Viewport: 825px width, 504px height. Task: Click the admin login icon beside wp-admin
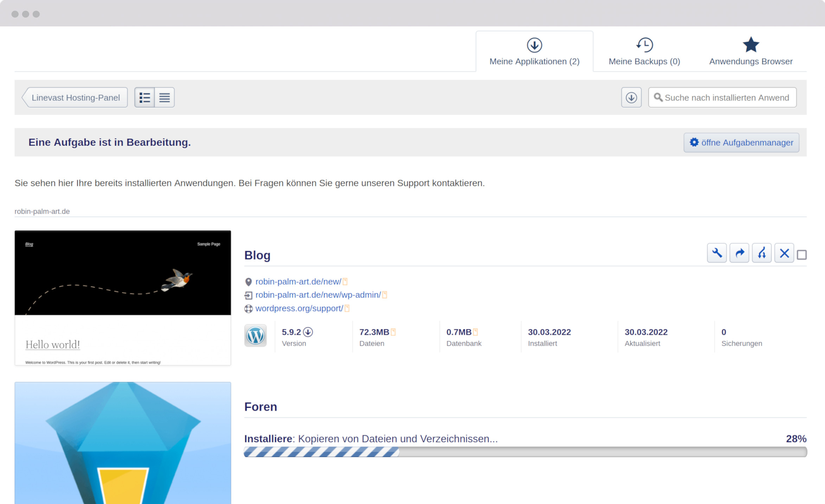tap(248, 295)
